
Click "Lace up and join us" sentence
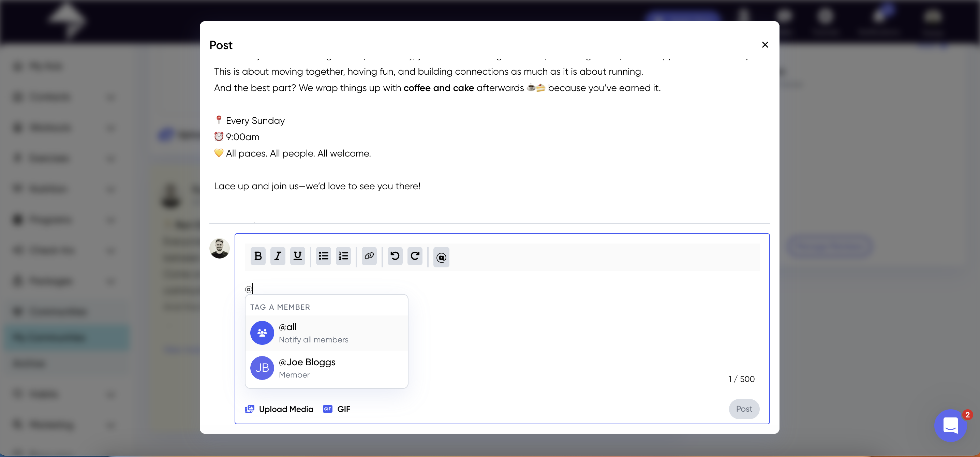tap(317, 186)
